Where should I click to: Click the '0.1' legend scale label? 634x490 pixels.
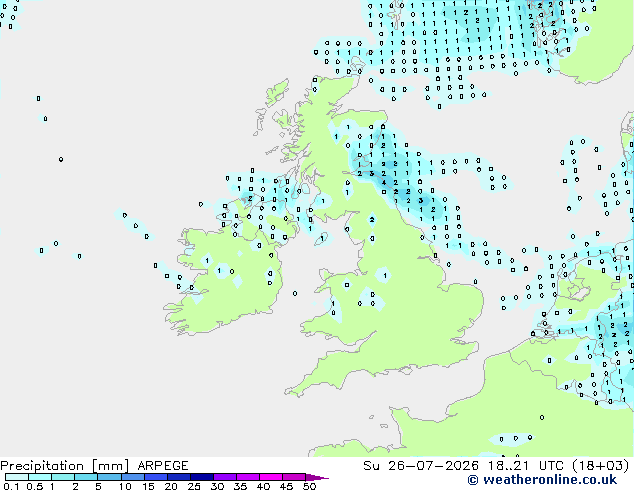coord(11,486)
